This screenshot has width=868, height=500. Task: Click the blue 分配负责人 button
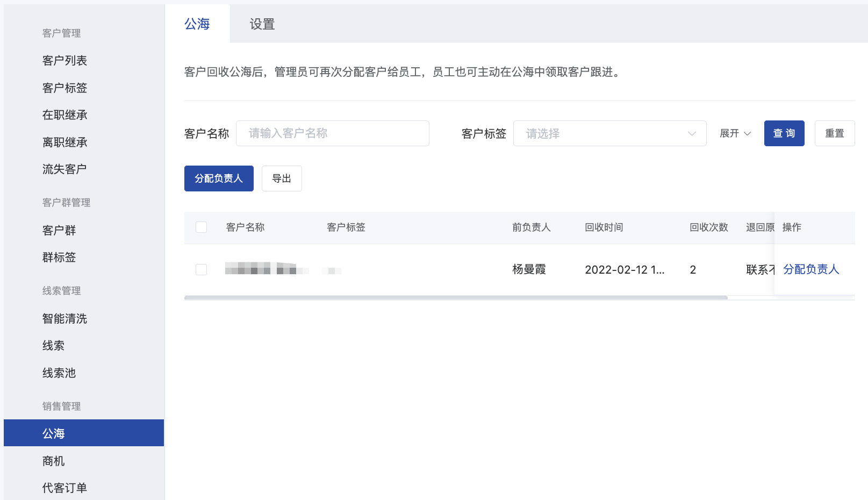pos(219,178)
